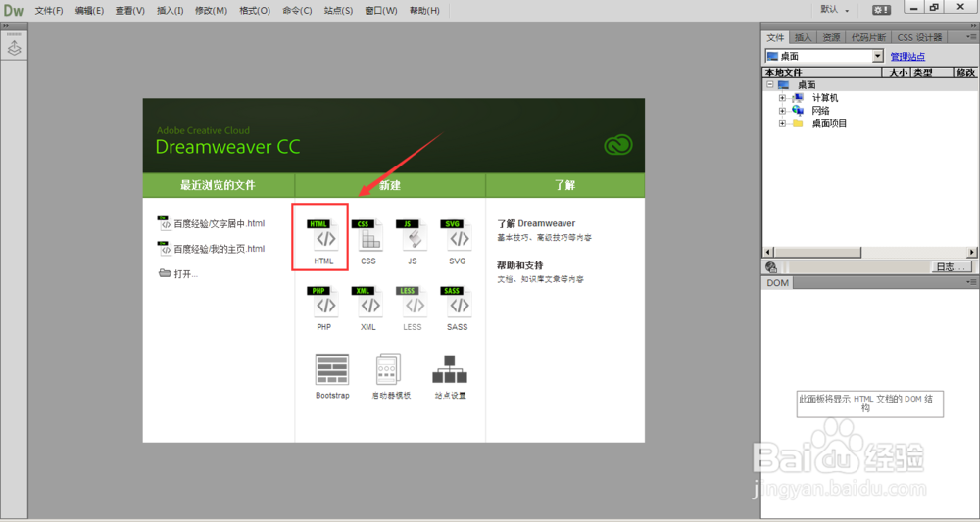Select 网络 in the file tree
The image size is (980, 522).
point(820,111)
